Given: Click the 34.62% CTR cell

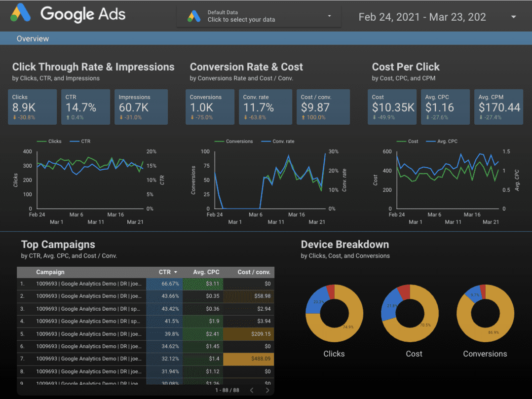Looking at the screenshot, I should pos(164,346).
